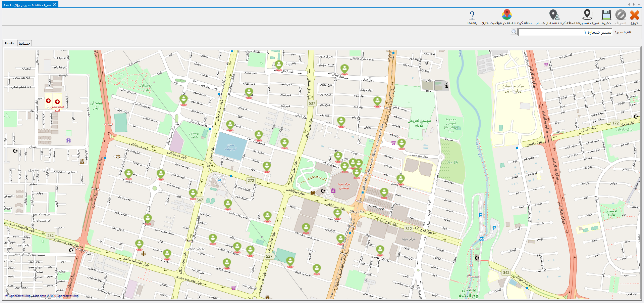Click the orange Exit (خروج) icon
644x303 pixels.
[x=634, y=15]
